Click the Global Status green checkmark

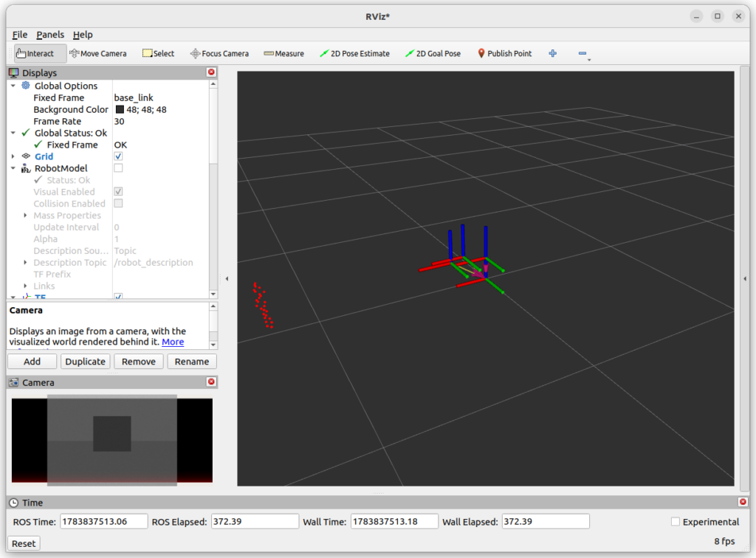tap(26, 133)
